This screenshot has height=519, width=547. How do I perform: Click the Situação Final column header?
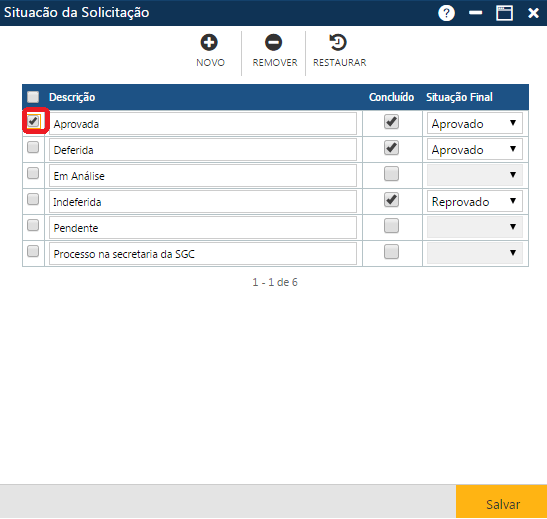(x=459, y=97)
